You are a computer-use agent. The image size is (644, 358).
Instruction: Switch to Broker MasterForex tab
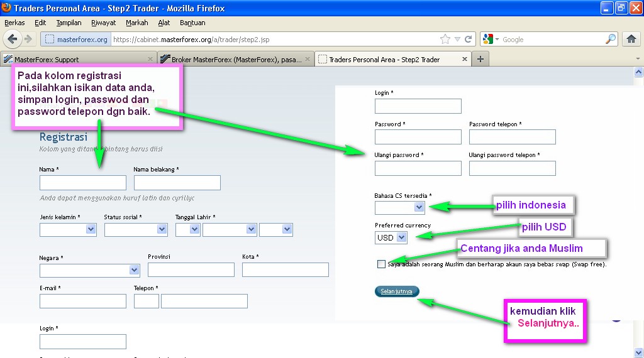(236, 59)
